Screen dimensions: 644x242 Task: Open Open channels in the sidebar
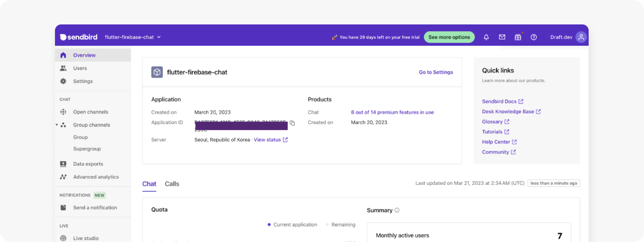[x=93, y=112]
